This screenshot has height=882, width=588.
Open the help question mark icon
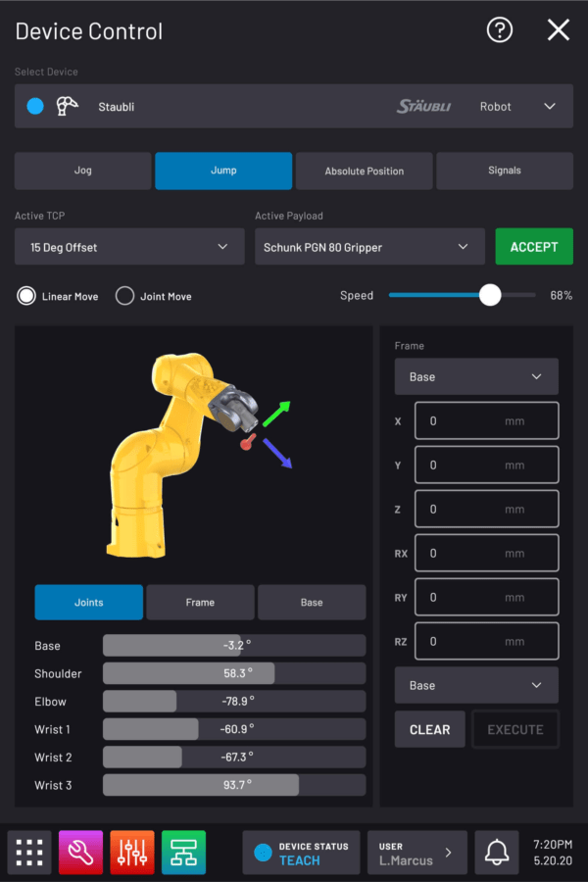pyautogui.click(x=500, y=30)
